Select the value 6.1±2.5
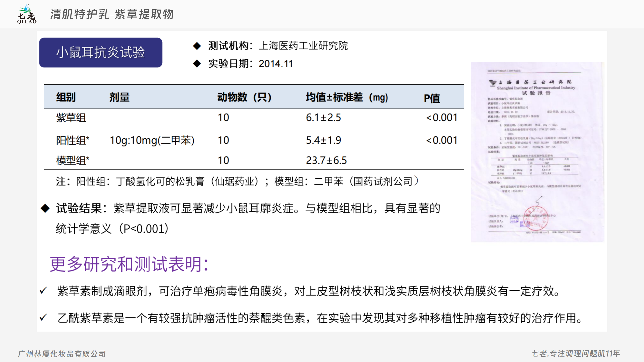Viewport: 644px width, 362px height. tap(324, 117)
